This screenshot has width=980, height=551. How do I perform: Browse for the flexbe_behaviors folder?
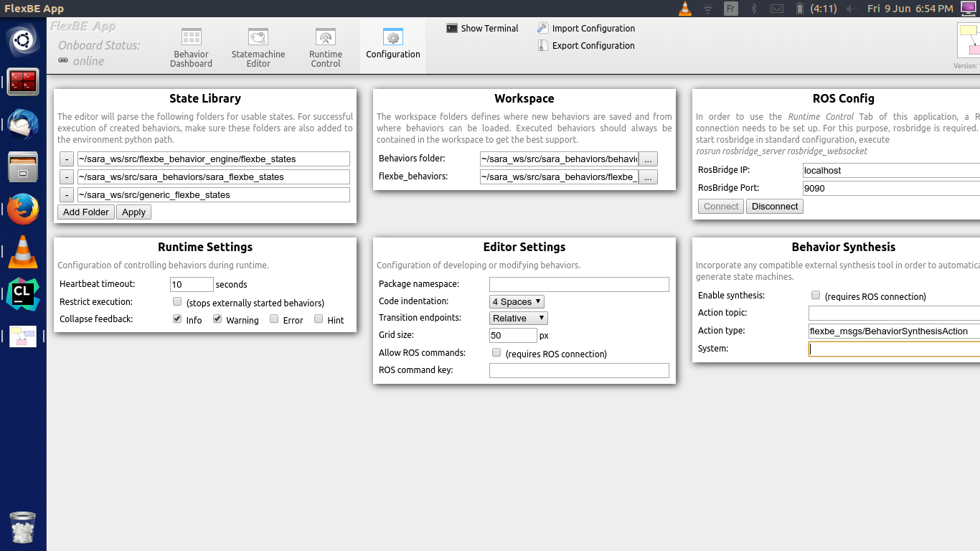648,177
